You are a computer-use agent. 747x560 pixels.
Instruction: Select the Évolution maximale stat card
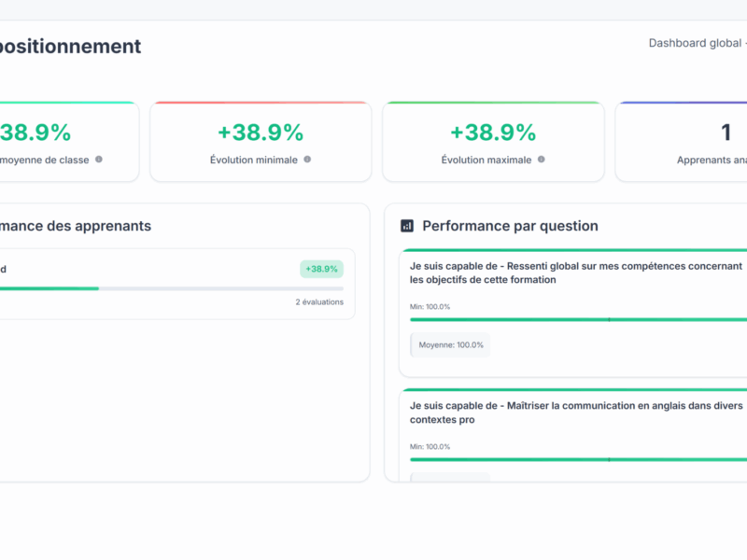493,142
